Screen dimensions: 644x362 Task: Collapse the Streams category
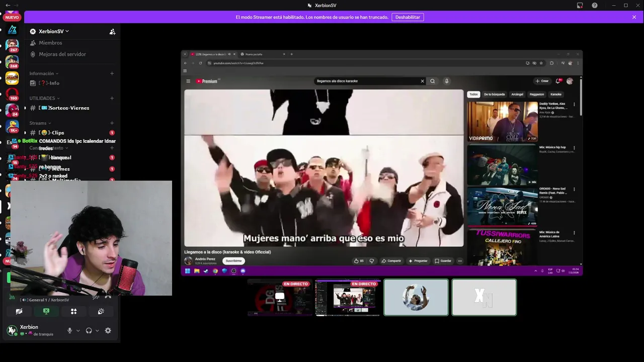pos(41,123)
